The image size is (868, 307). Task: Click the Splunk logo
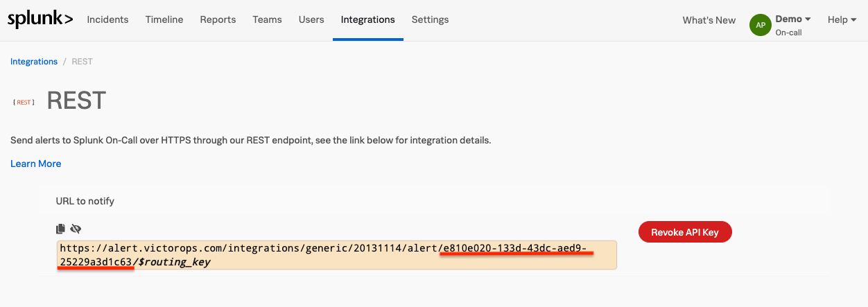pos(40,20)
